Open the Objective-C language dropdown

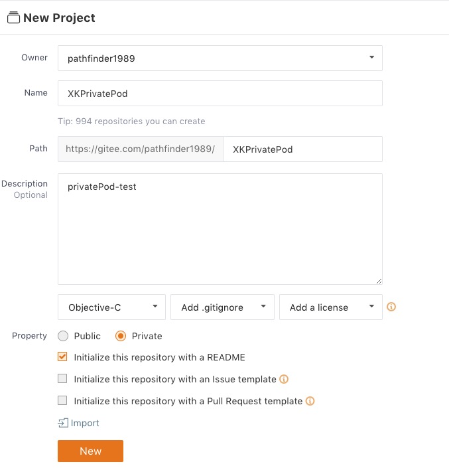tap(112, 307)
